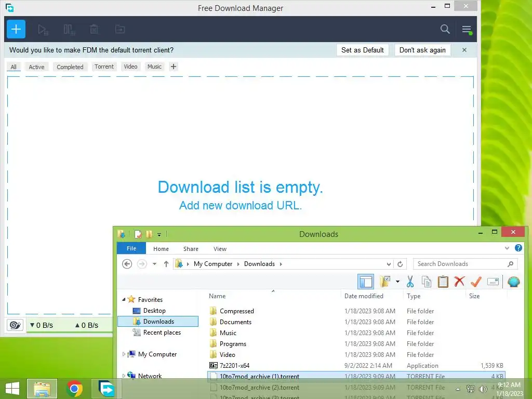Click the move to folder icon in FDM
The height and width of the screenshot is (399, 532).
[120, 30]
